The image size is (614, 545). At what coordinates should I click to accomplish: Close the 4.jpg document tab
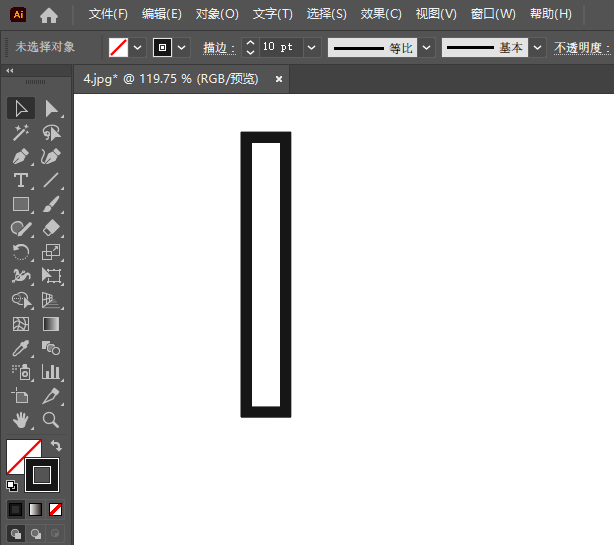click(x=279, y=79)
